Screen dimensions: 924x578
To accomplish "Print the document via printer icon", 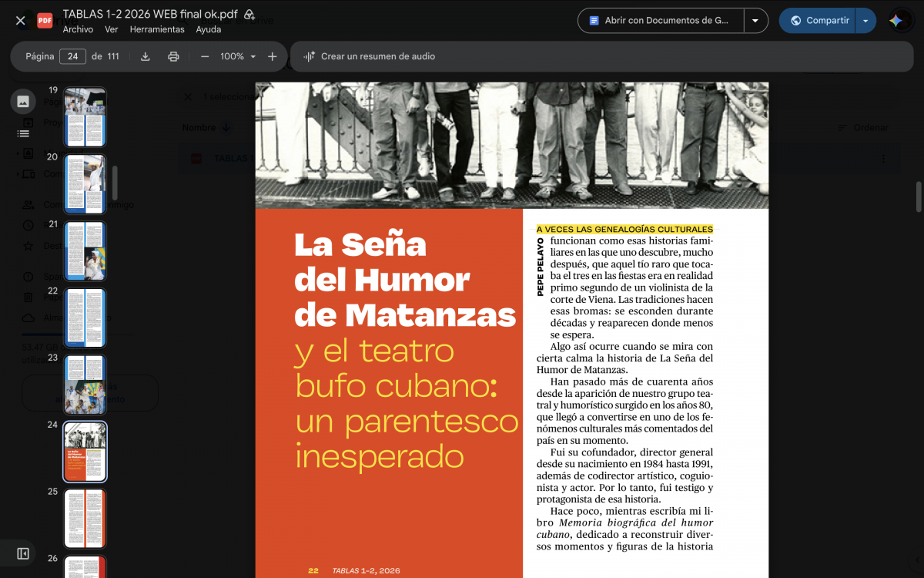I will [x=173, y=56].
